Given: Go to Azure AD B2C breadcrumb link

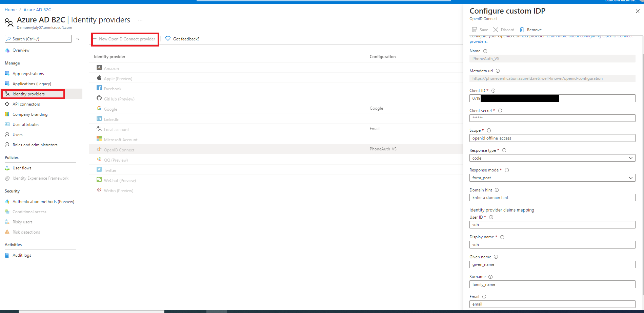Looking at the screenshot, I should point(37,10).
